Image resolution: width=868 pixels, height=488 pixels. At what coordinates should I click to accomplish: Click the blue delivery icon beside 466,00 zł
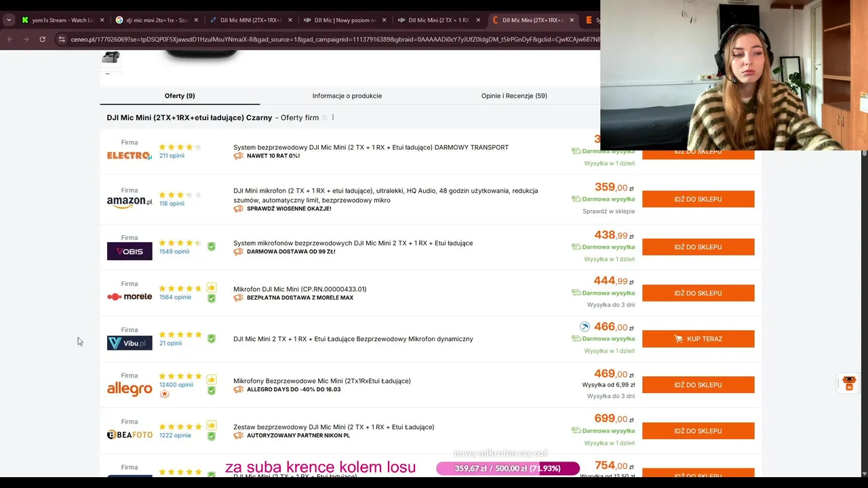[585, 327]
